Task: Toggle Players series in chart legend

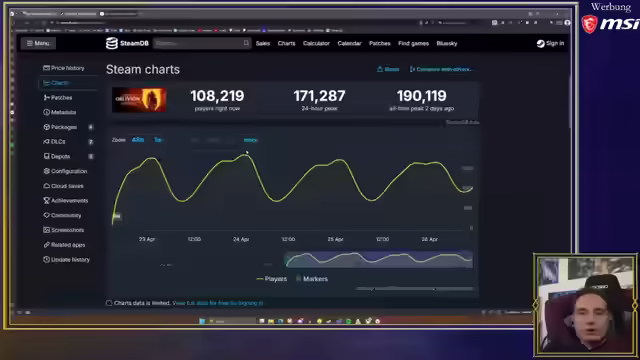Action: 271,279
